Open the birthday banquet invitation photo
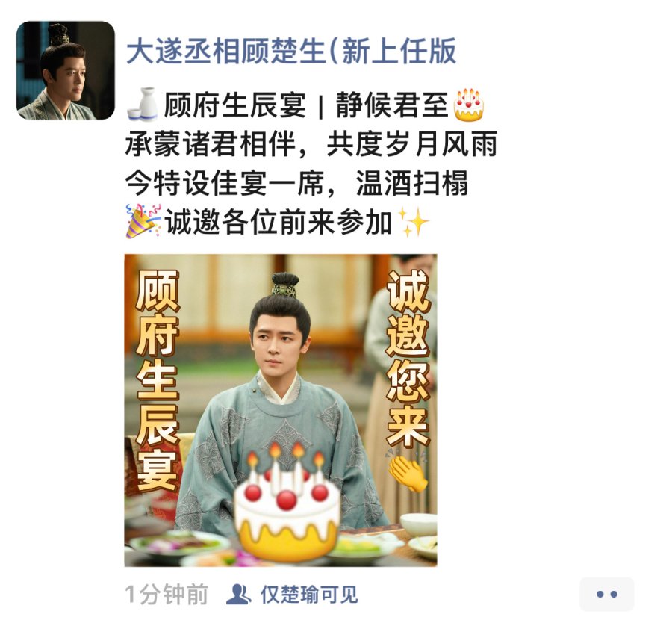 tap(281, 410)
